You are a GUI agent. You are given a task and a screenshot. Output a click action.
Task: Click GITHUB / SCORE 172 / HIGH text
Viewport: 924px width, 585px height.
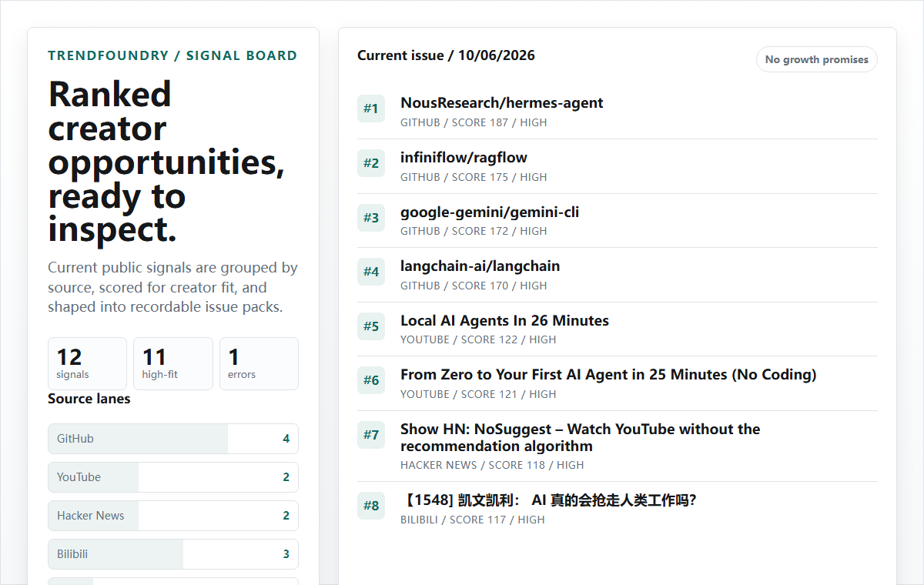coord(474,231)
